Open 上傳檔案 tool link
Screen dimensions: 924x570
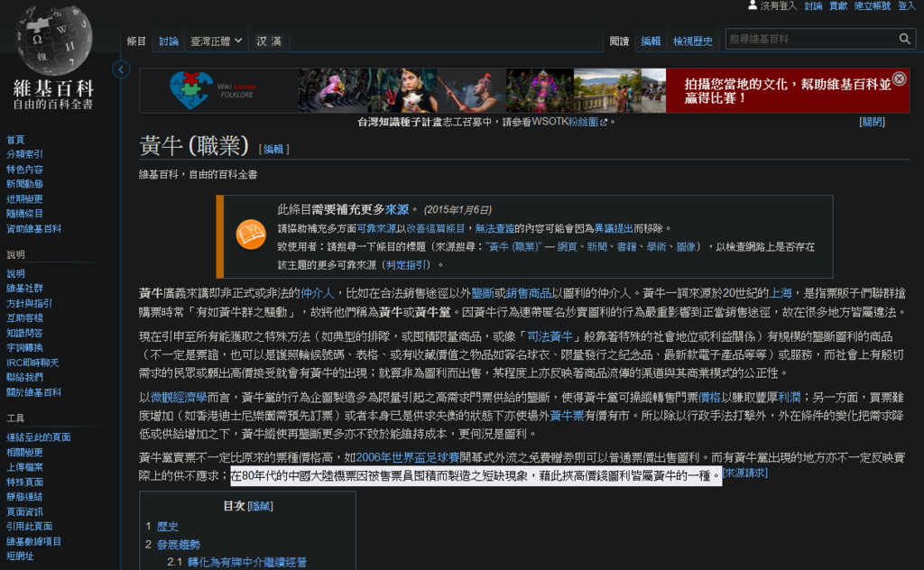(x=24, y=467)
